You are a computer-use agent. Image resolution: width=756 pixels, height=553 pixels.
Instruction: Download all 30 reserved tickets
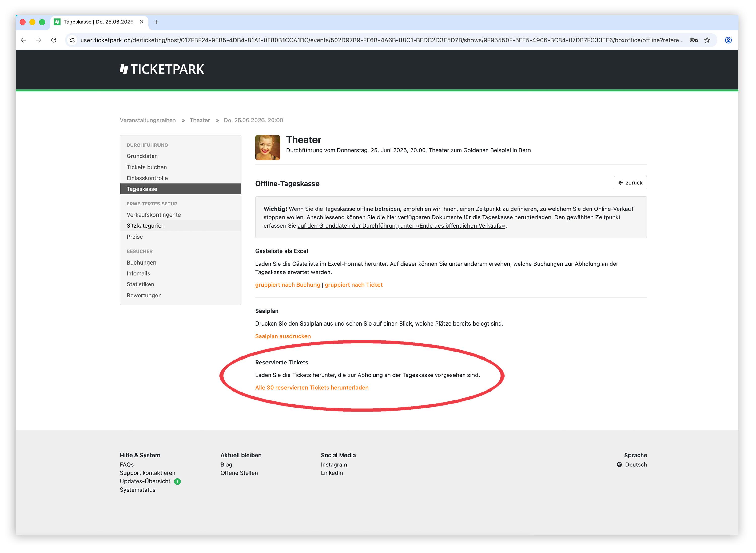click(x=311, y=388)
